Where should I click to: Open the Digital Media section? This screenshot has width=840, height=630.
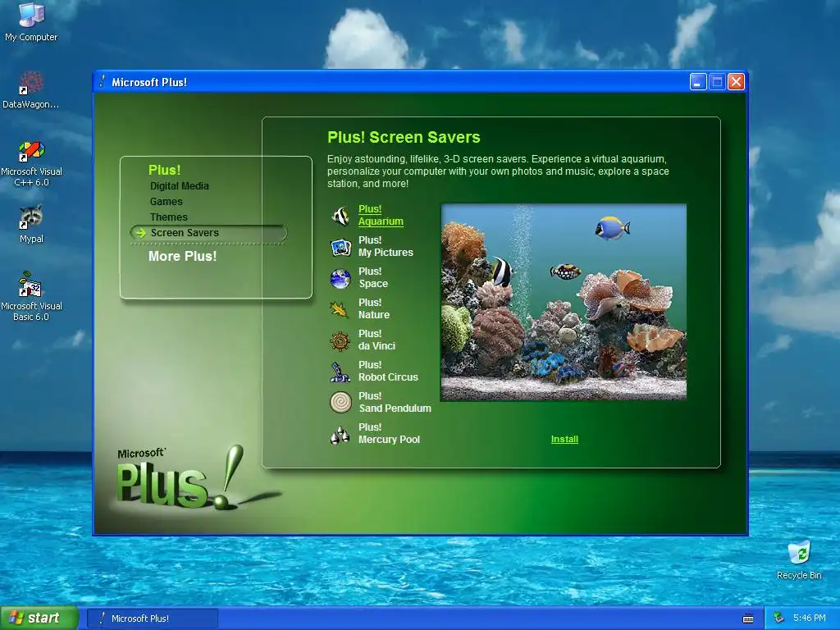180,186
